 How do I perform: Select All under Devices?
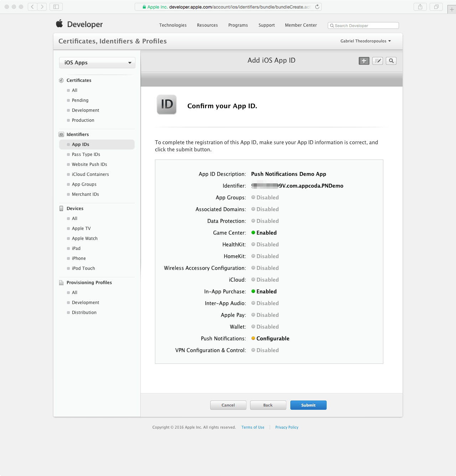[x=74, y=219]
